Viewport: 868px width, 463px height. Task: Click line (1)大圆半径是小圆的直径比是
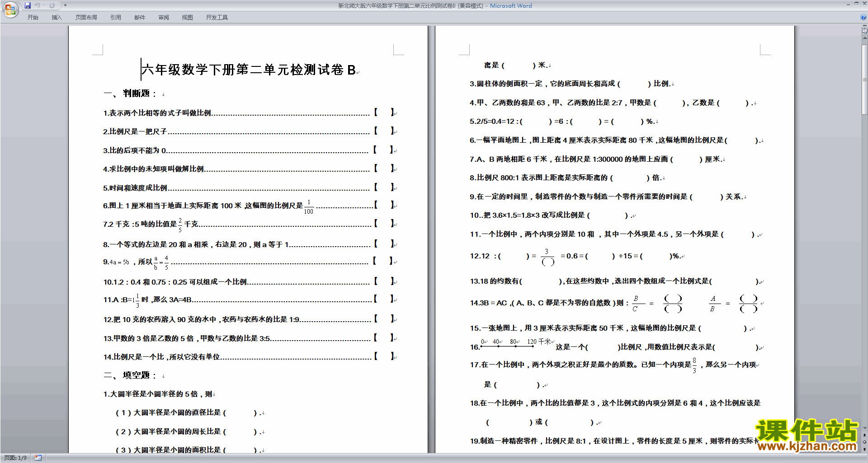(189, 412)
